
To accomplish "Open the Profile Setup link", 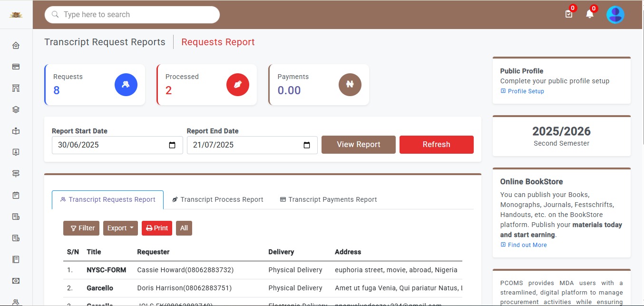I will (526, 91).
